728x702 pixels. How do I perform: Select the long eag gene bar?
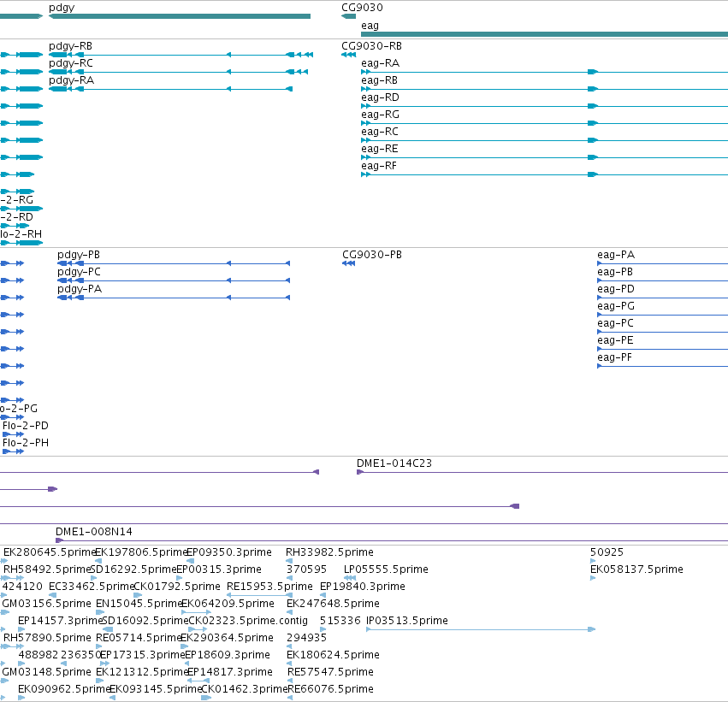545,34
